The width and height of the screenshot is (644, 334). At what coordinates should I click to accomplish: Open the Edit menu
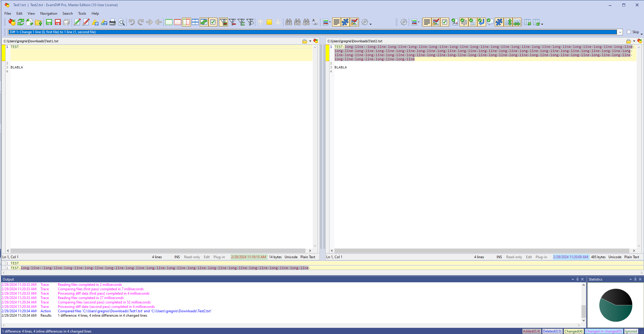coord(19,14)
